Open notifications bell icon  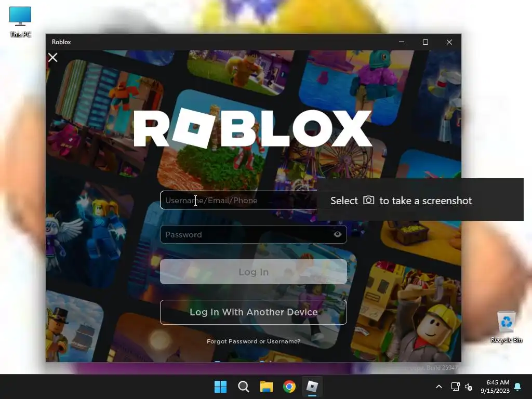point(518,387)
